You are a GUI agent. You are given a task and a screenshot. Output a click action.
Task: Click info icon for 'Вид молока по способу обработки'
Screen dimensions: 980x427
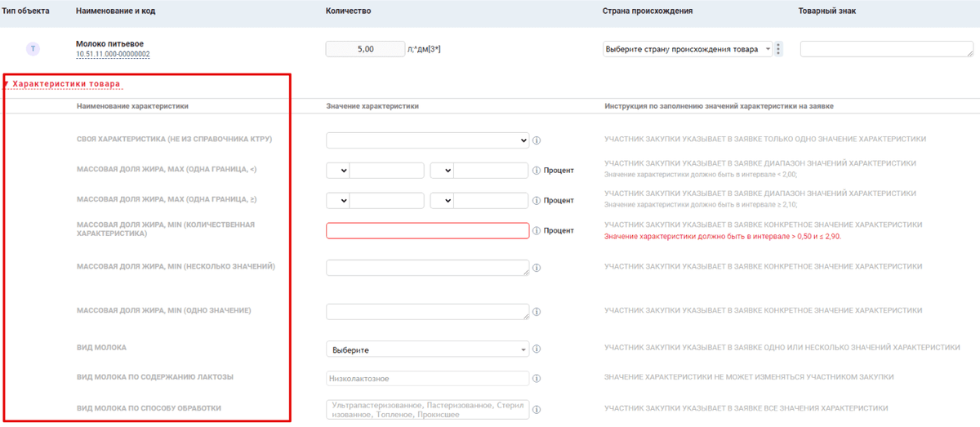(537, 409)
